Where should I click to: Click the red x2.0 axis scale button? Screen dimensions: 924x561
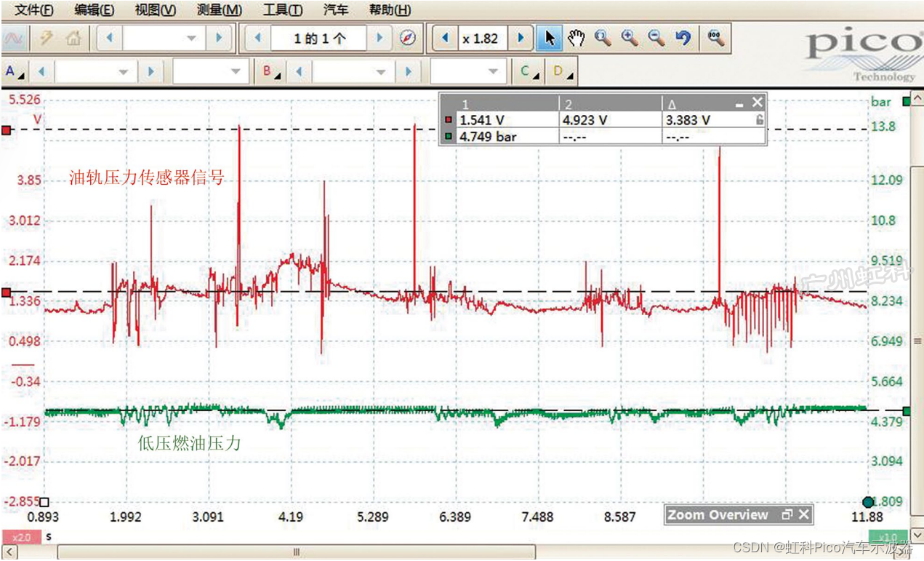[21, 537]
